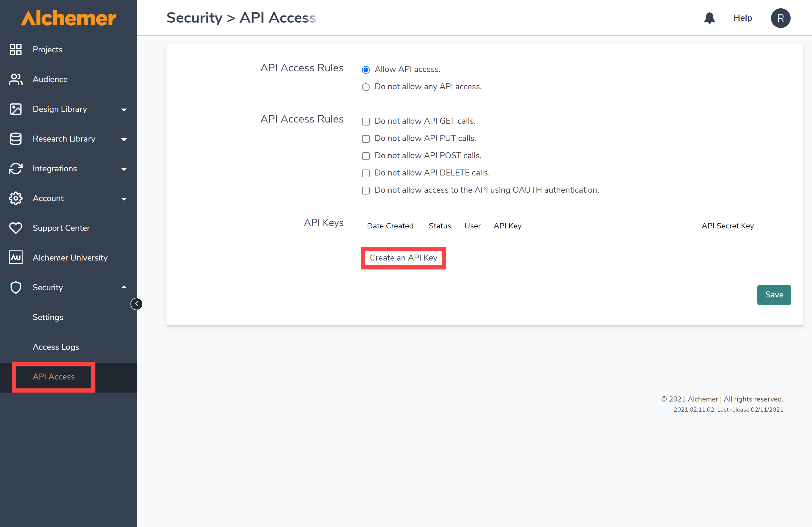Check Do not allow API GET calls

tap(366, 122)
